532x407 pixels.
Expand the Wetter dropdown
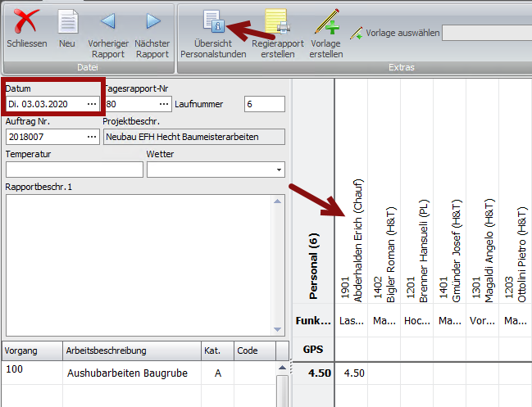click(279, 170)
